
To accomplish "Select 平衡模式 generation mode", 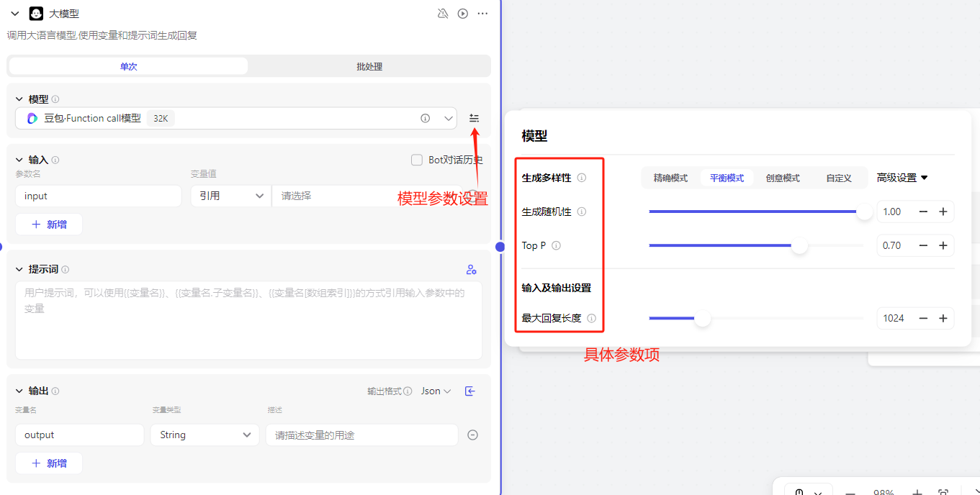I will coord(727,178).
